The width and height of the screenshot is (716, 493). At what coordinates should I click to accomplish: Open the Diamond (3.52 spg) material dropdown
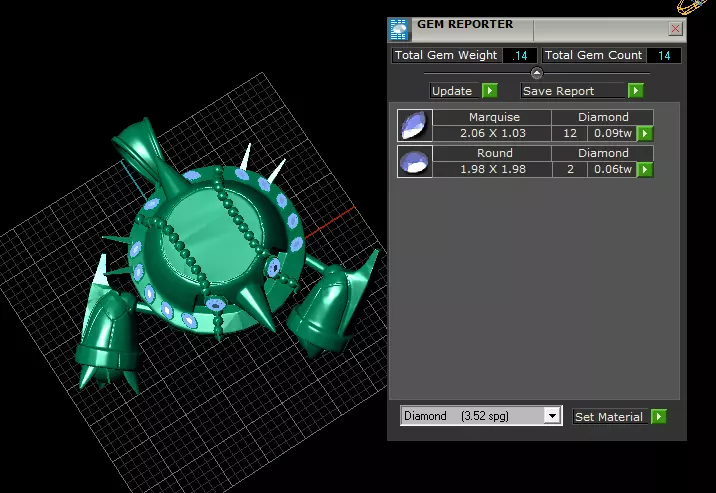click(552, 416)
